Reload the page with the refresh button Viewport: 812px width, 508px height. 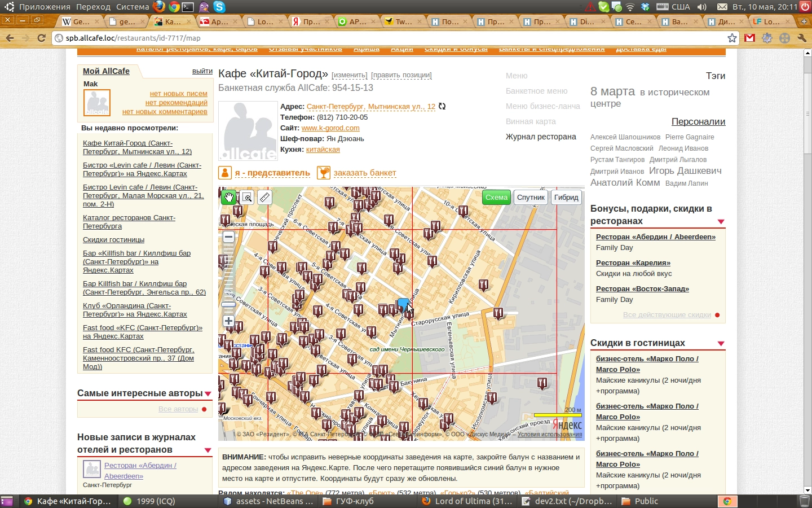click(x=41, y=38)
